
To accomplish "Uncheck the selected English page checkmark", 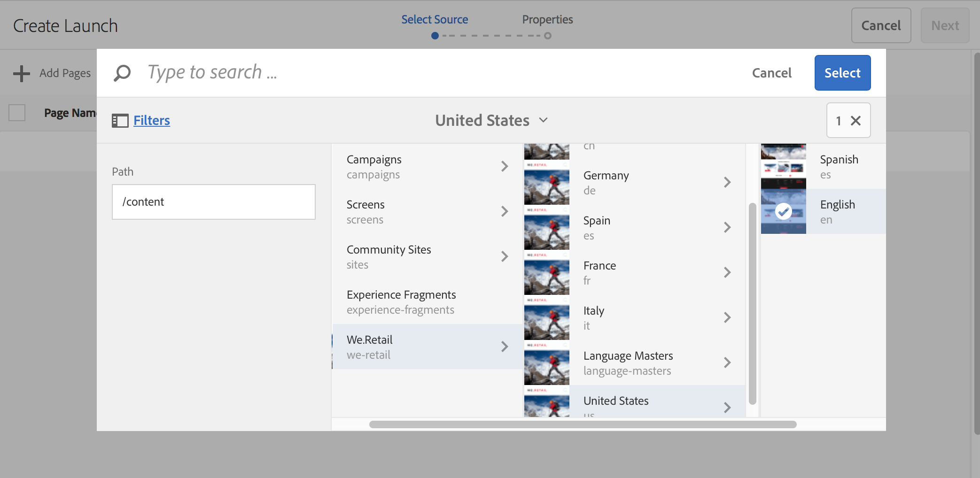I will click(x=783, y=211).
